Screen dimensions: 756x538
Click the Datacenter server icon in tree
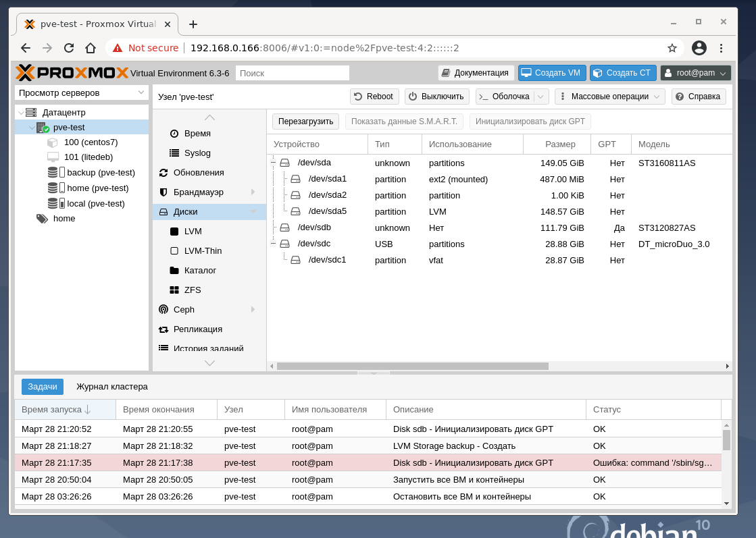pyautogui.click(x=31, y=112)
